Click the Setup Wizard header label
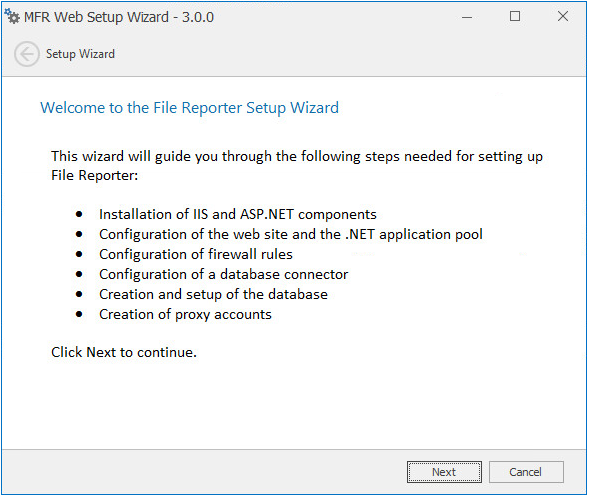This screenshot has width=589, height=496. coord(80,54)
